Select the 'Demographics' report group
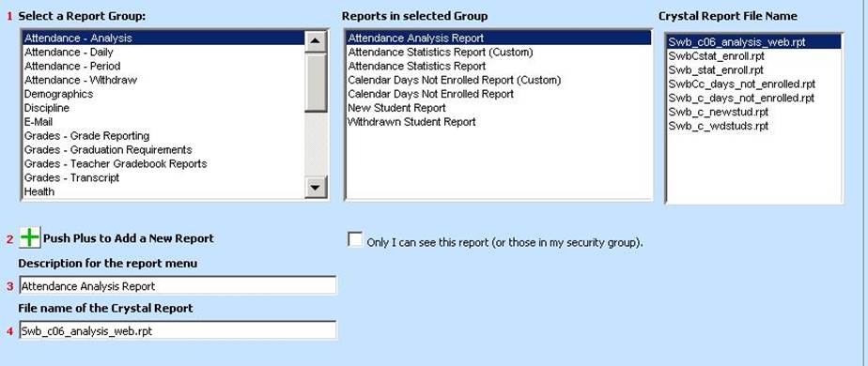The image size is (868, 366). [x=163, y=94]
